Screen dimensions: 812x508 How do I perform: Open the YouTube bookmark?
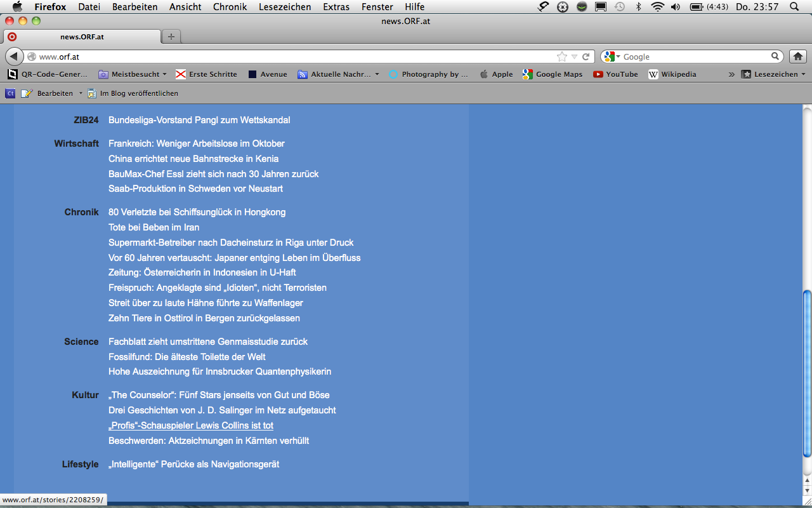[x=615, y=74]
